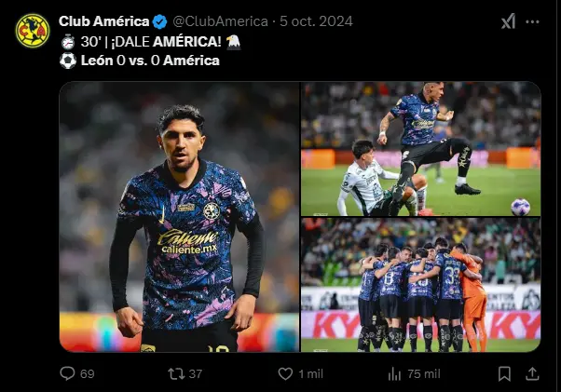
Task: Click the 5 oct. 2024 timestamp
Action: click(x=316, y=21)
